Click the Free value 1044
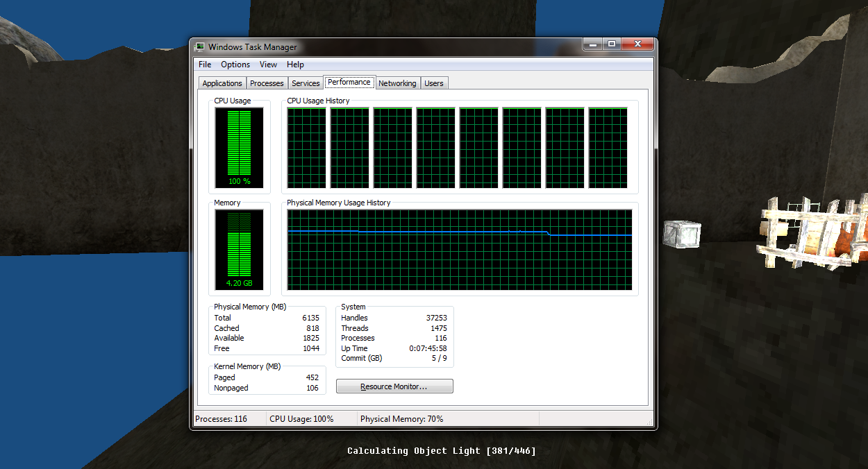This screenshot has height=469, width=868. 311,348
